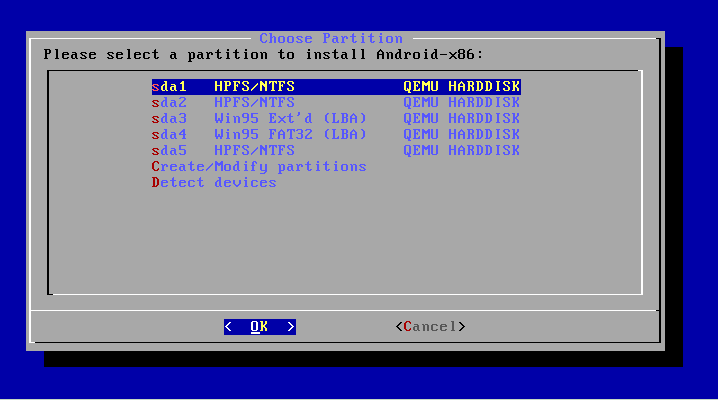Click the red C hotkey of Create/Modify
This screenshot has height=400, width=718.
pos(156,167)
